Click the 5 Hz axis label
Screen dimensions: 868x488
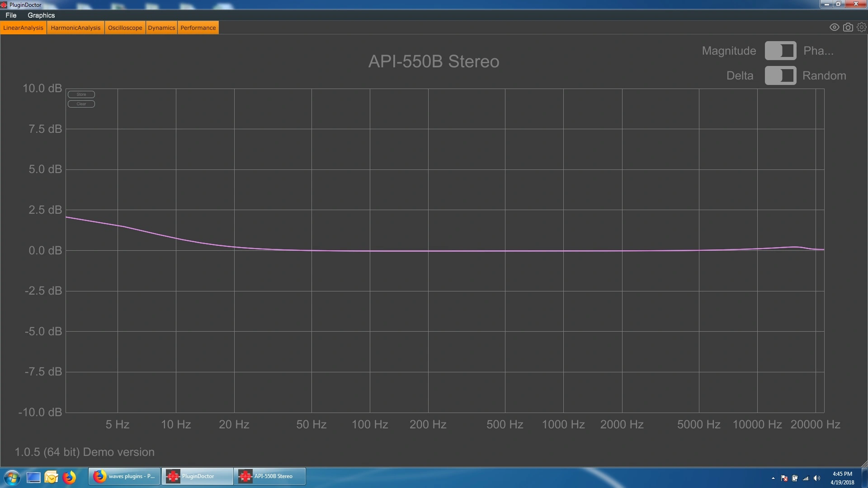tap(118, 424)
